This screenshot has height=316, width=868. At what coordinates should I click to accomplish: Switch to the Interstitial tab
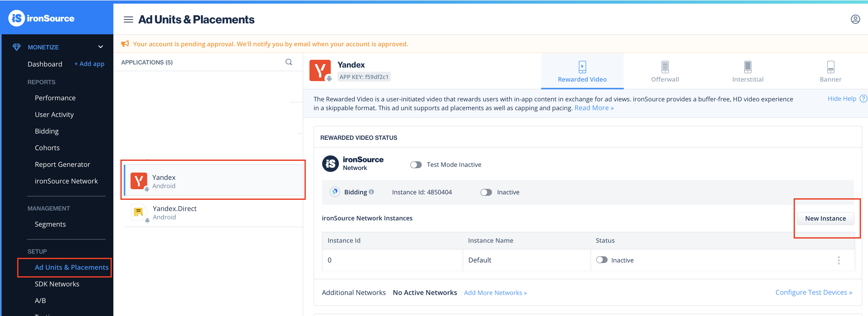[x=747, y=71]
